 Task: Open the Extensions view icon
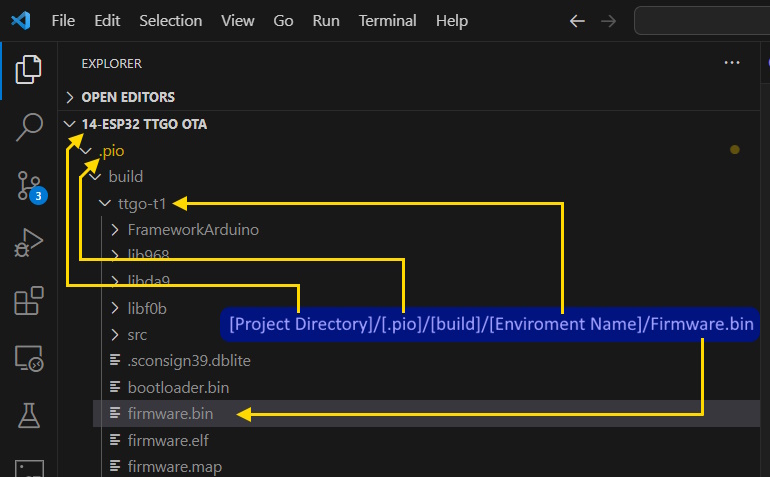click(x=29, y=301)
